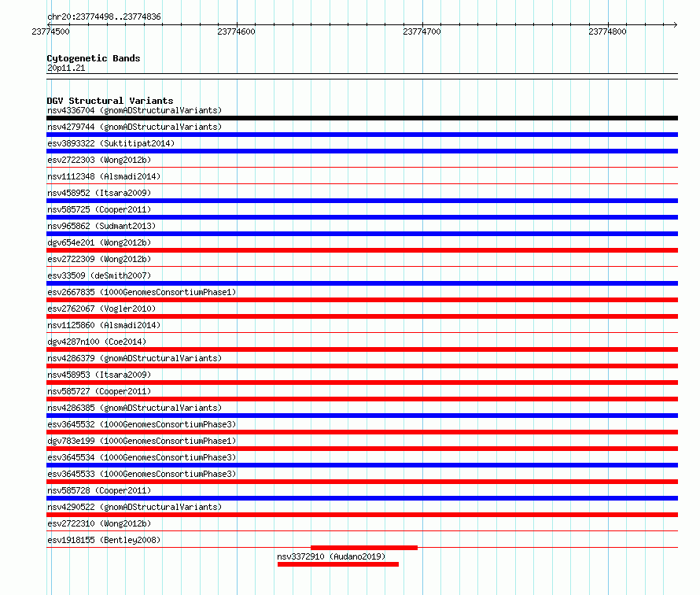Click the blue nsv4279744 variant bar
The width and height of the screenshot is (700, 595).
pos(362,135)
